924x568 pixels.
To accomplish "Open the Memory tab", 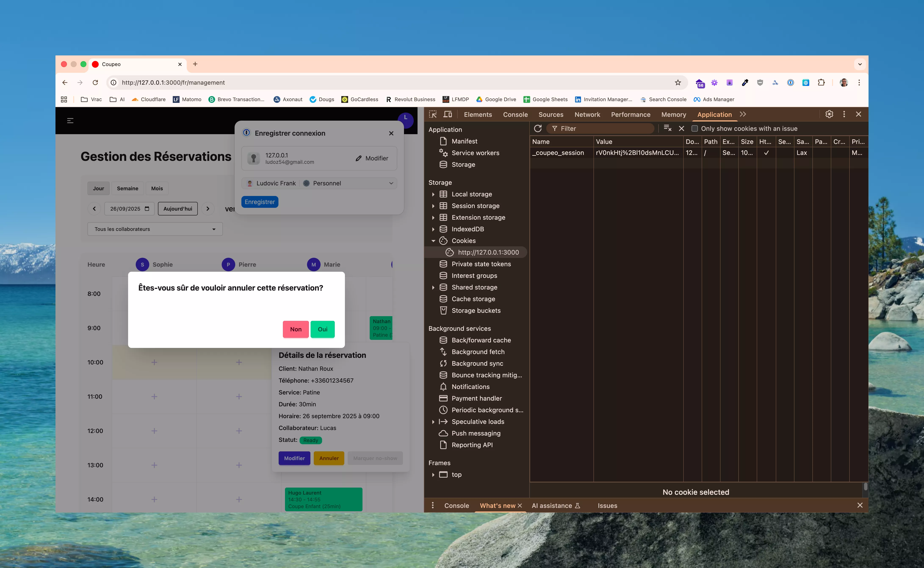I will pyautogui.click(x=673, y=114).
